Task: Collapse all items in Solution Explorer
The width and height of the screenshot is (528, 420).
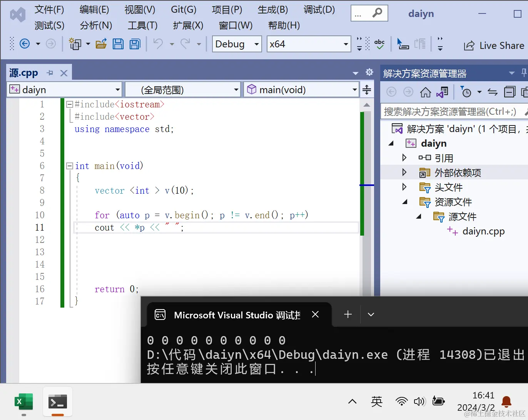Action: tap(510, 92)
